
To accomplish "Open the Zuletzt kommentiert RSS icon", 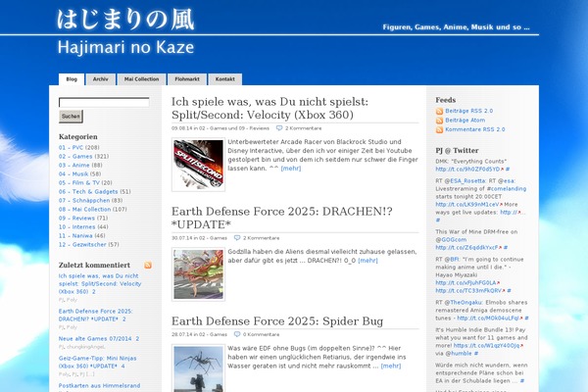I will (x=148, y=266).
